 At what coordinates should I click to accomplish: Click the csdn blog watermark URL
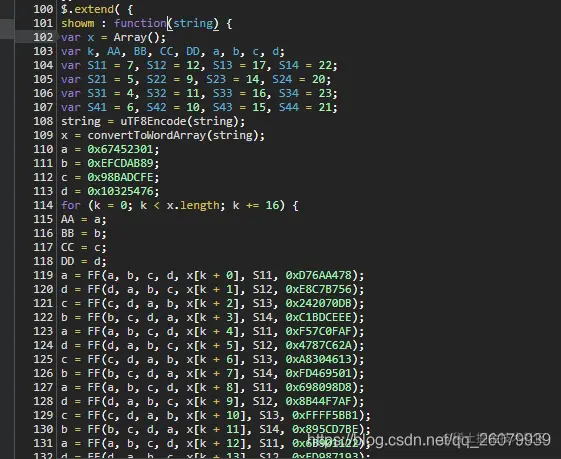coord(429,440)
